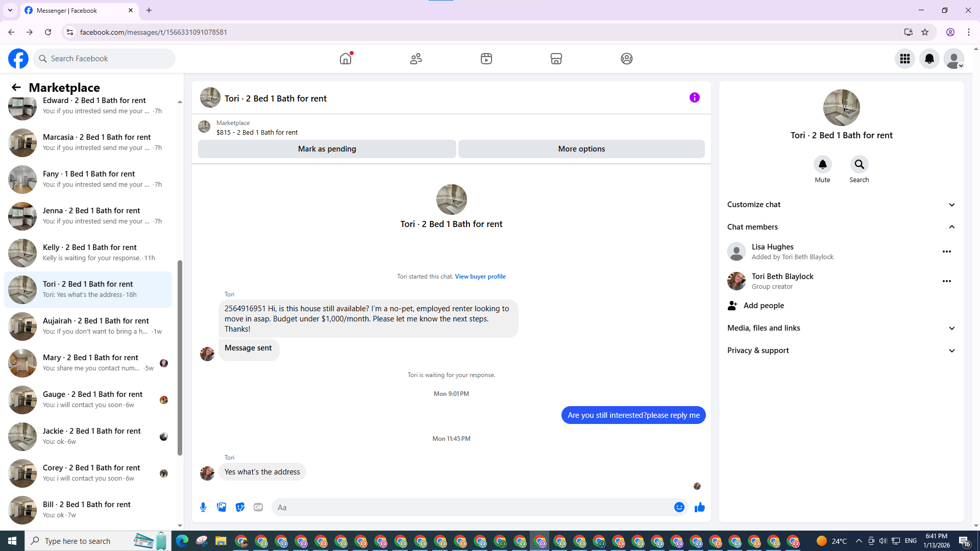
Task: Open the options menu for Lisa Hughes
Action: click(946, 252)
